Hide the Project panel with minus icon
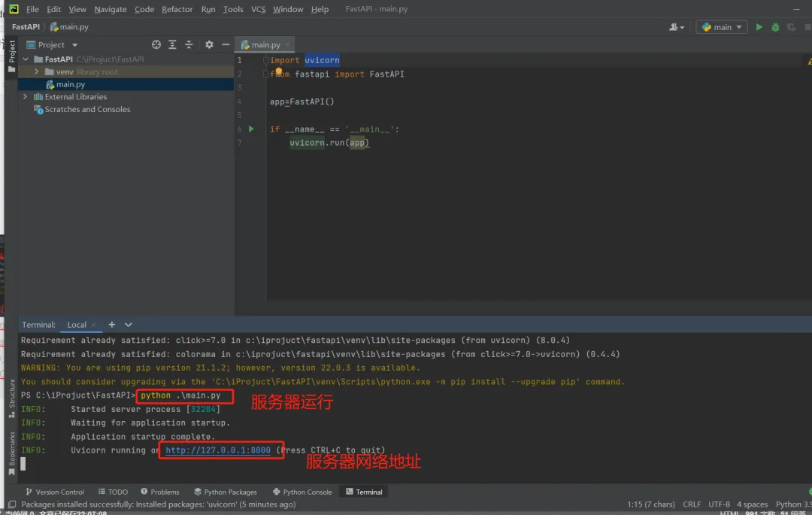The height and width of the screenshot is (515, 812). pos(226,44)
